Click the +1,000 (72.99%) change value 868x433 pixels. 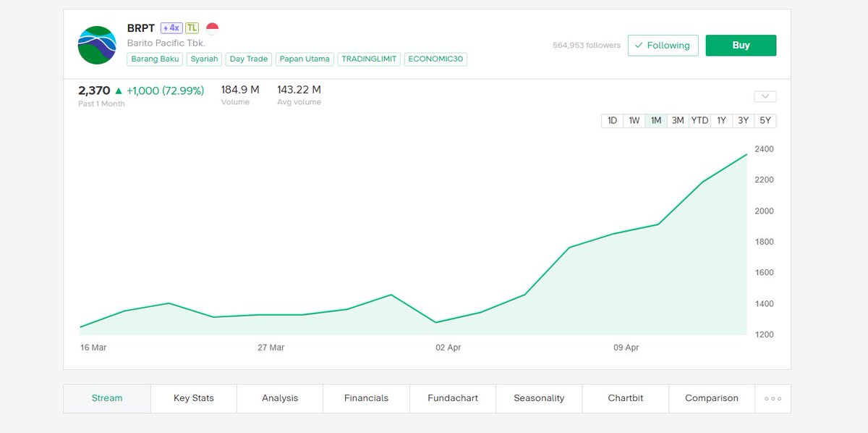coord(165,91)
